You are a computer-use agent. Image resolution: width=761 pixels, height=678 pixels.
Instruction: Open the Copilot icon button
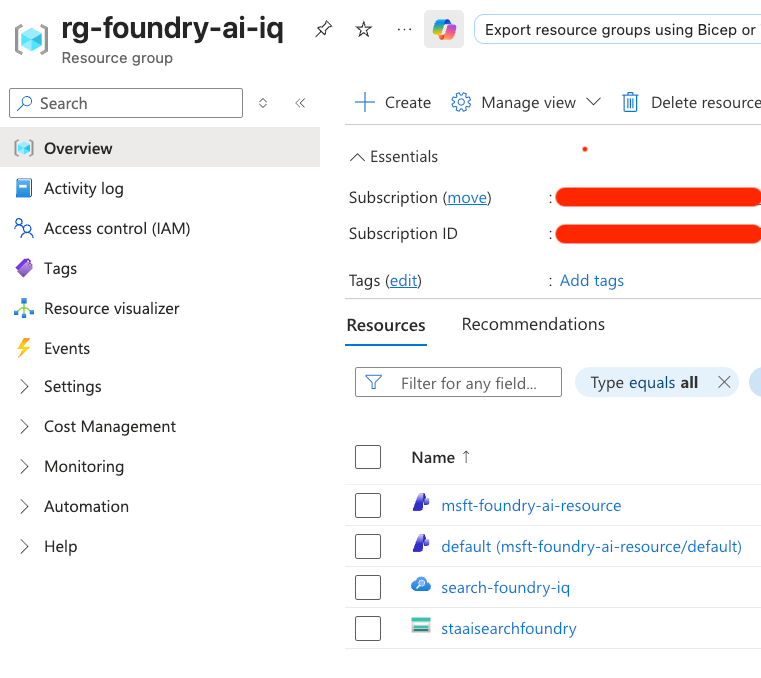[443, 30]
